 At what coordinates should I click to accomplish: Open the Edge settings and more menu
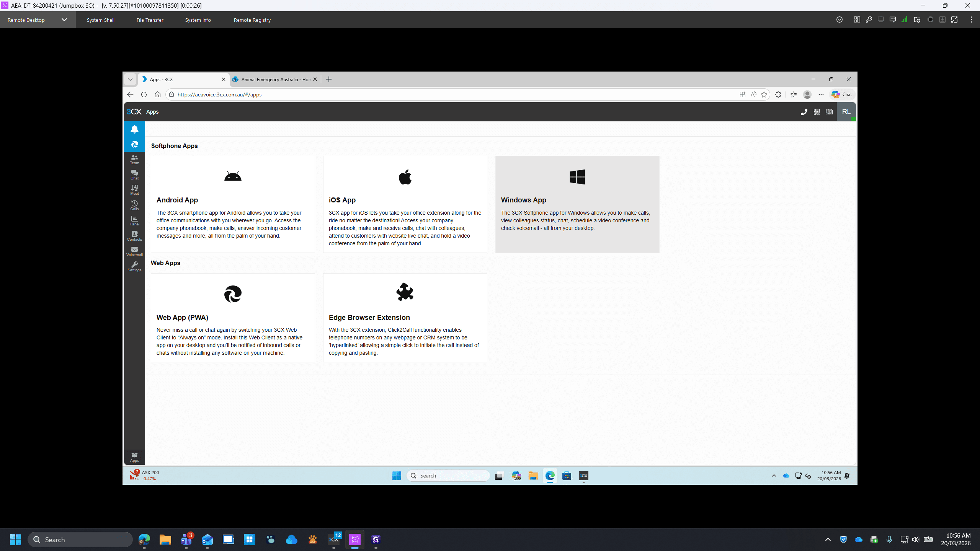click(821, 95)
